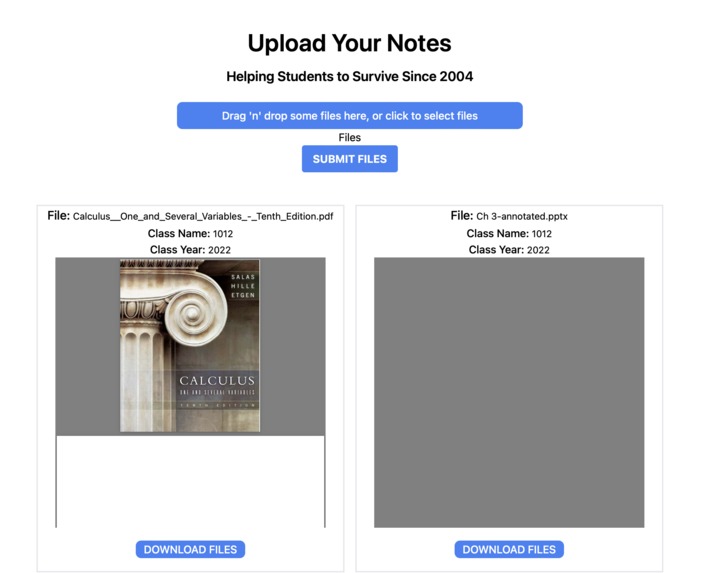The image size is (716, 573).
Task: Click the drag 'n' drop file upload zone
Action: [349, 116]
